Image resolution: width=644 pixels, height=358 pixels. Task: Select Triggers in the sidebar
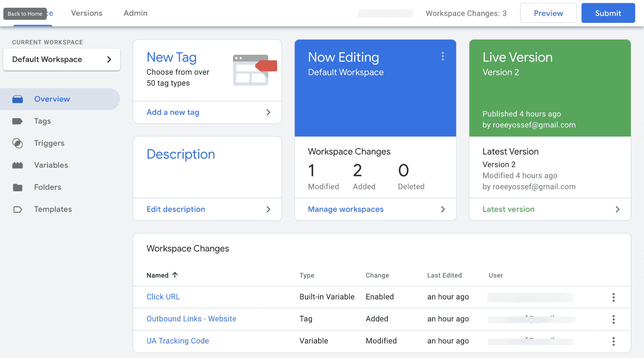pos(49,143)
